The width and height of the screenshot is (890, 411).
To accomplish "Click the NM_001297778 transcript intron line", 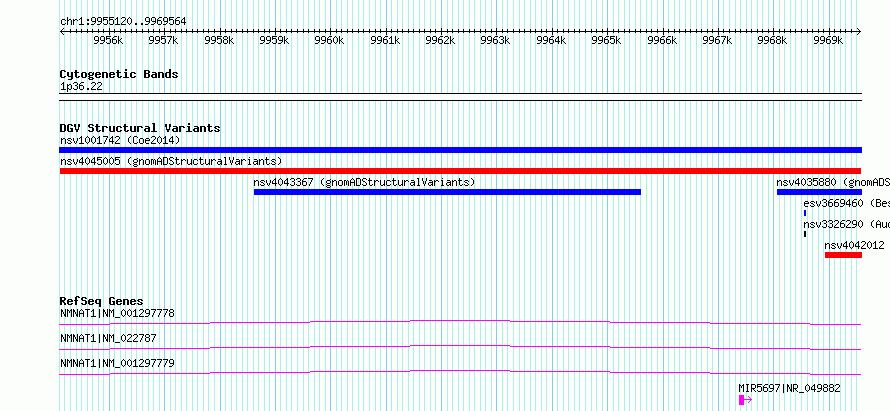I will (x=460, y=322).
